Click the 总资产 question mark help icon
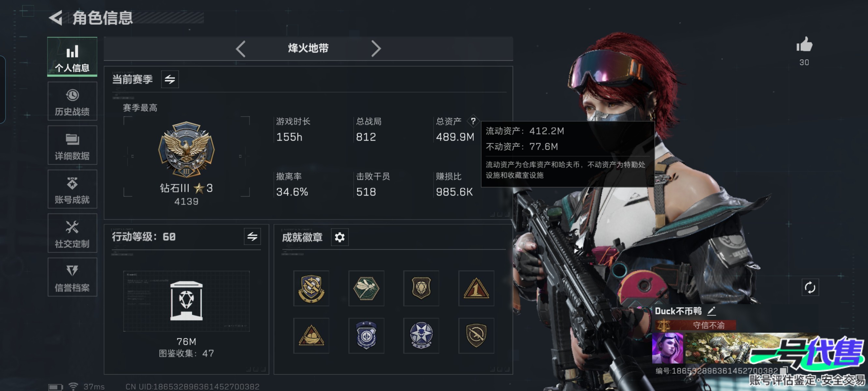This screenshot has width=868, height=391. pos(473,121)
